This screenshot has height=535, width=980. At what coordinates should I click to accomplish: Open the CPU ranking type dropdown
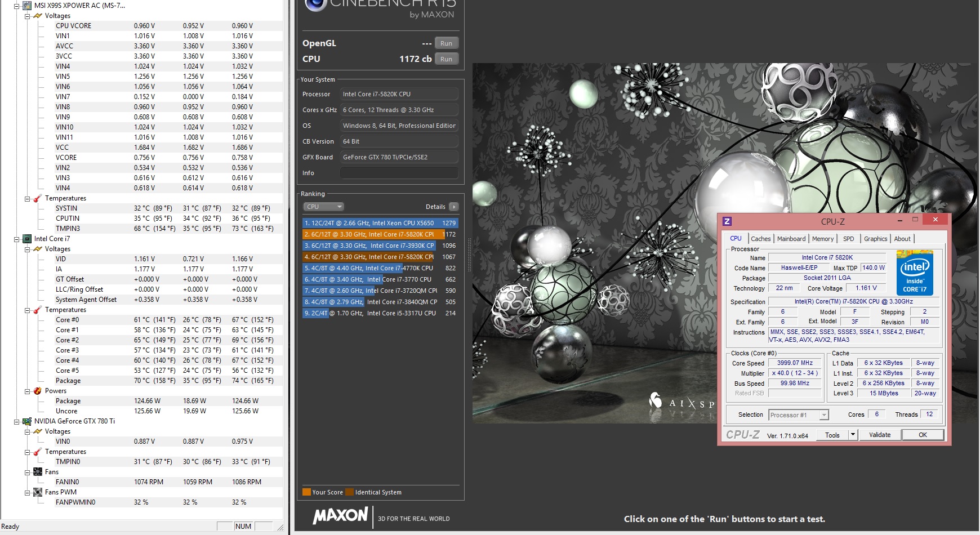coord(323,207)
